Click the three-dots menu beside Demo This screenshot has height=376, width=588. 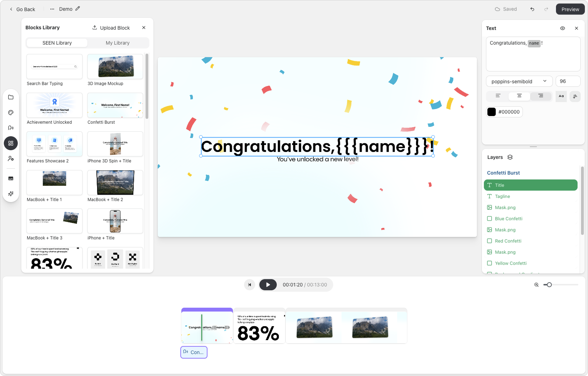pyautogui.click(x=52, y=9)
